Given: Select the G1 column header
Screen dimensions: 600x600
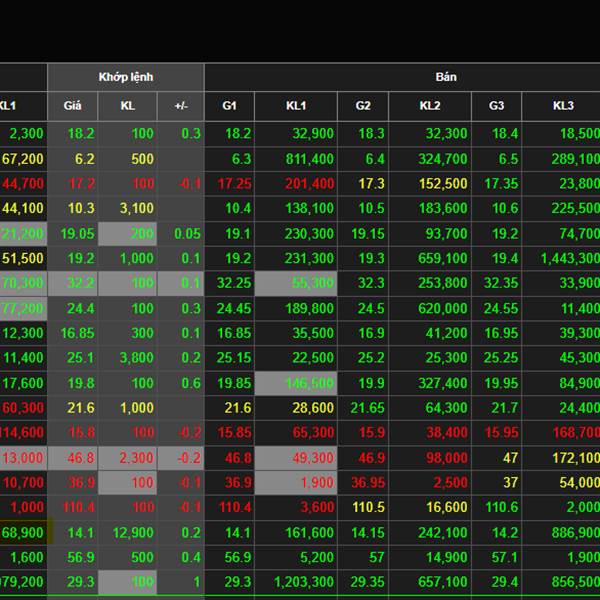Looking at the screenshot, I should coord(229,106).
